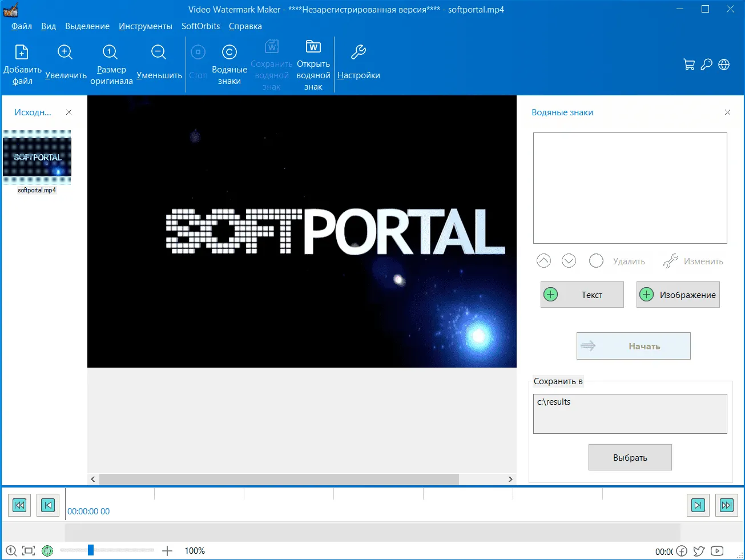The image size is (745, 560).
Task: Click the zoom slider handle
Action: pyautogui.click(x=90, y=550)
